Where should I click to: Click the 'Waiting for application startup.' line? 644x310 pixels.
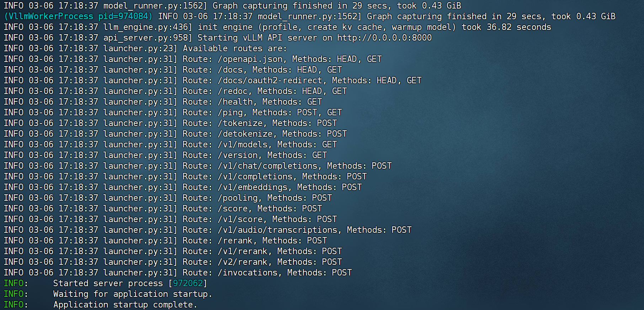pos(133,294)
